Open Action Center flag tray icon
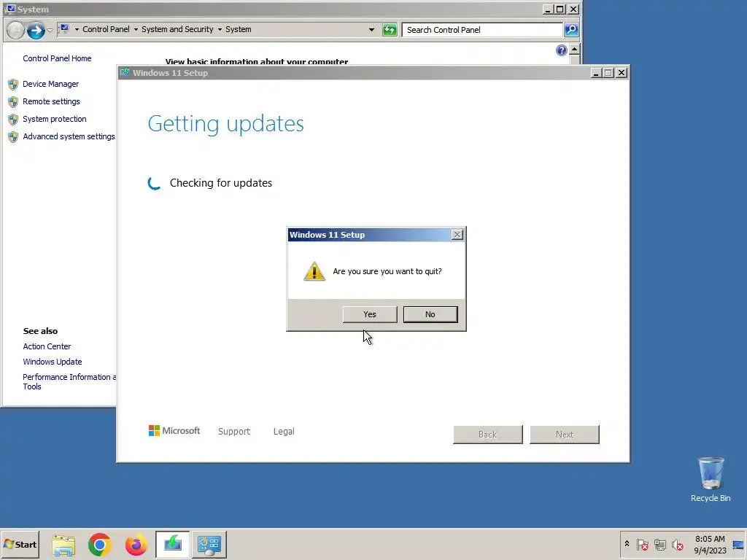The height and width of the screenshot is (560, 747). click(642, 544)
